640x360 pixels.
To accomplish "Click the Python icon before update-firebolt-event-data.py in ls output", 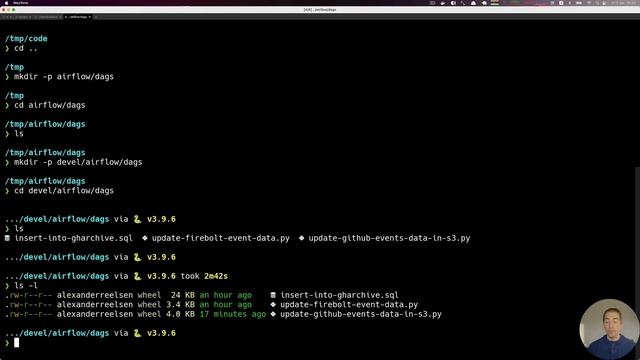I will coord(145,238).
